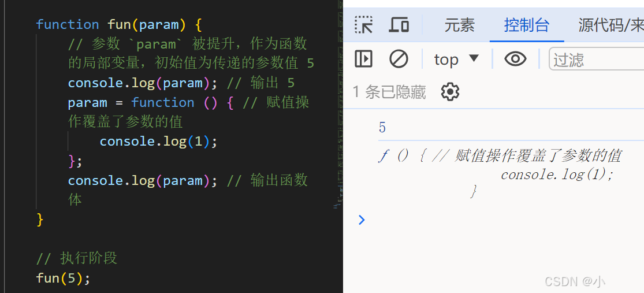Activate the inspect element picker icon

363,25
